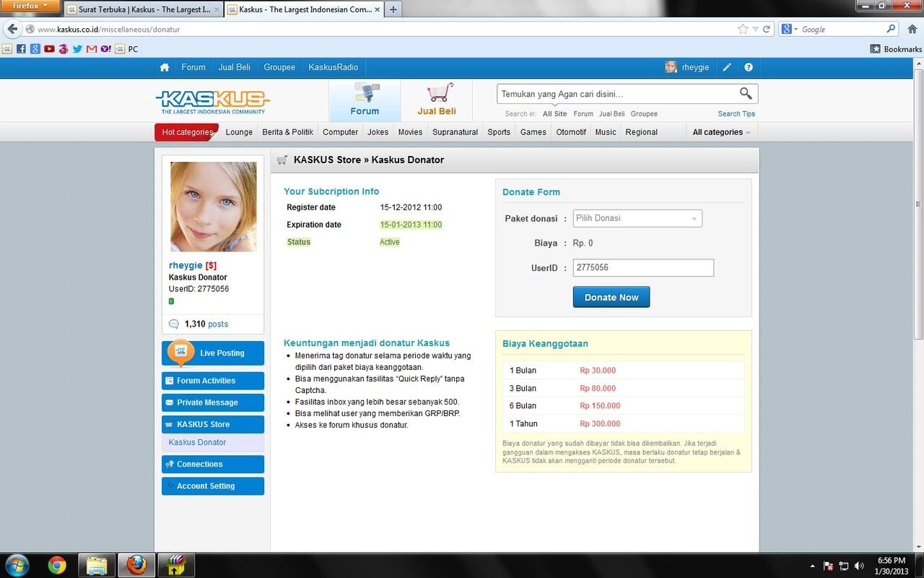
Task: Open the Google search engine selector dropdown
Action: 791,30
